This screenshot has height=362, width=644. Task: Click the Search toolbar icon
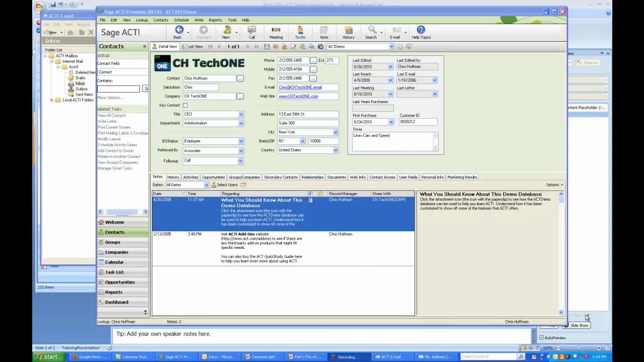click(x=371, y=32)
